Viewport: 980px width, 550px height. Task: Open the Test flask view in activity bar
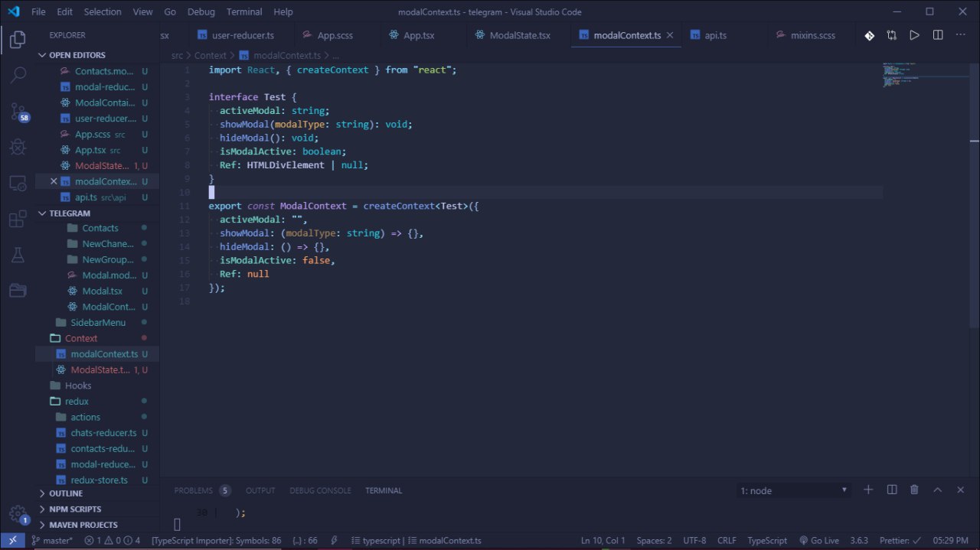(18, 255)
